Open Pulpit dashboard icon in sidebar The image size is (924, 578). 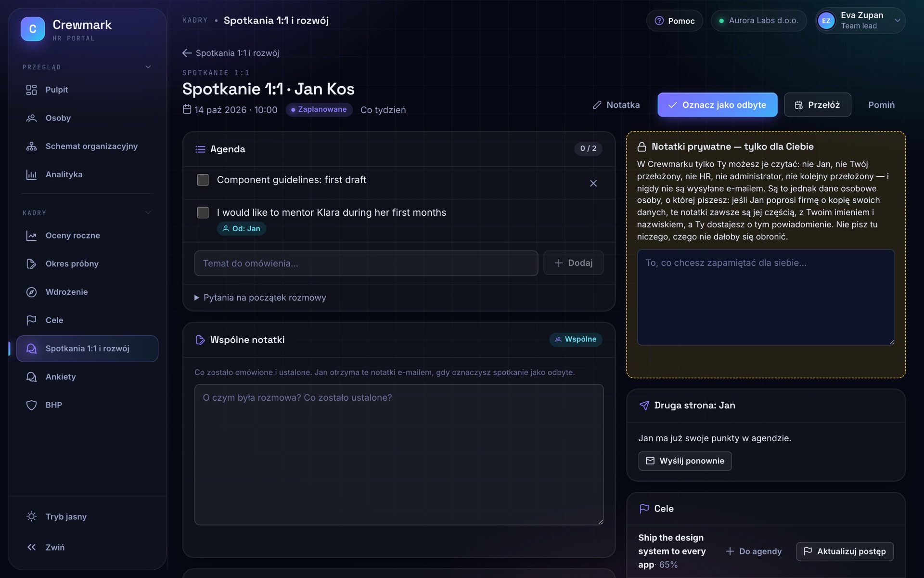31,90
